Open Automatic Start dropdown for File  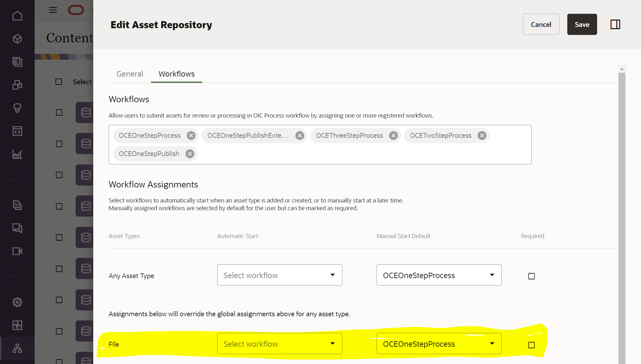279,343
